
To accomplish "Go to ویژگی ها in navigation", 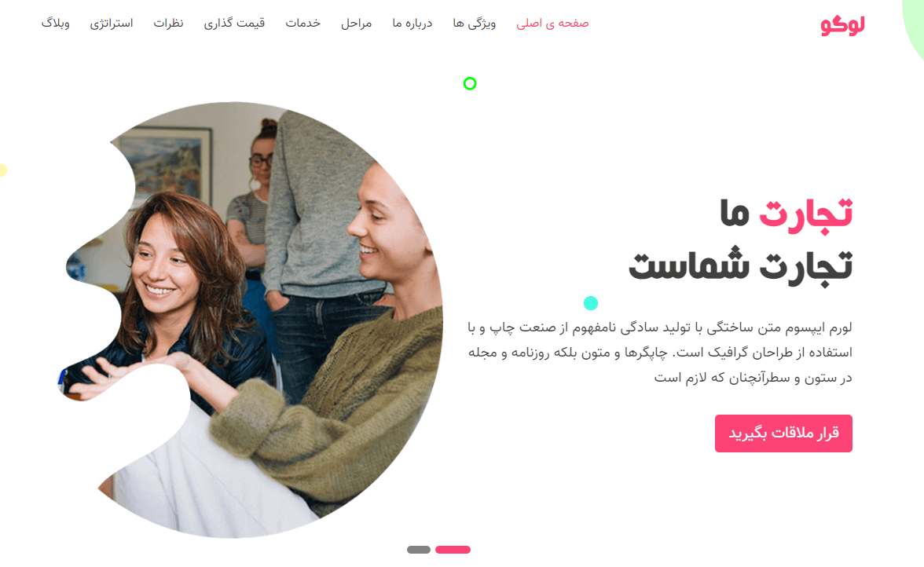I will (474, 24).
